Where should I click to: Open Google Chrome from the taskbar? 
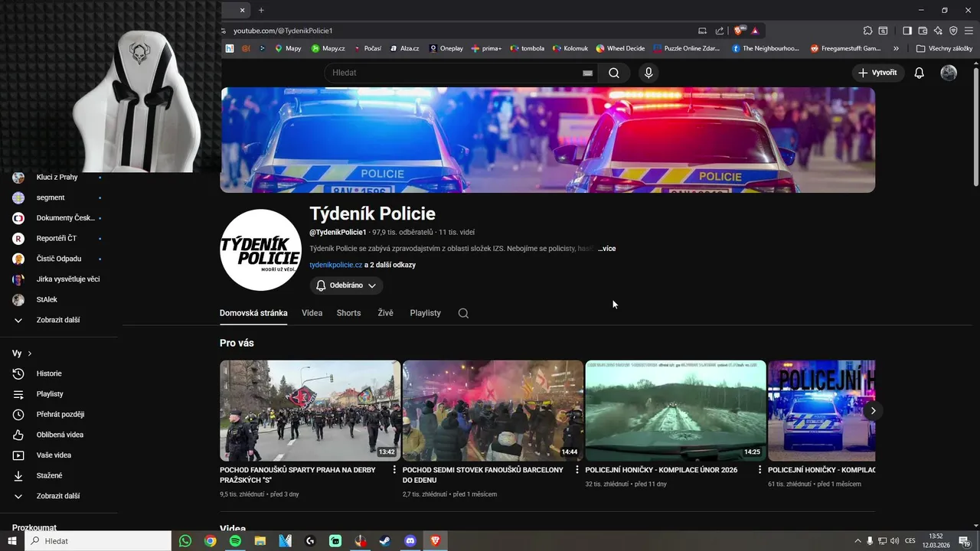pyautogui.click(x=210, y=541)
